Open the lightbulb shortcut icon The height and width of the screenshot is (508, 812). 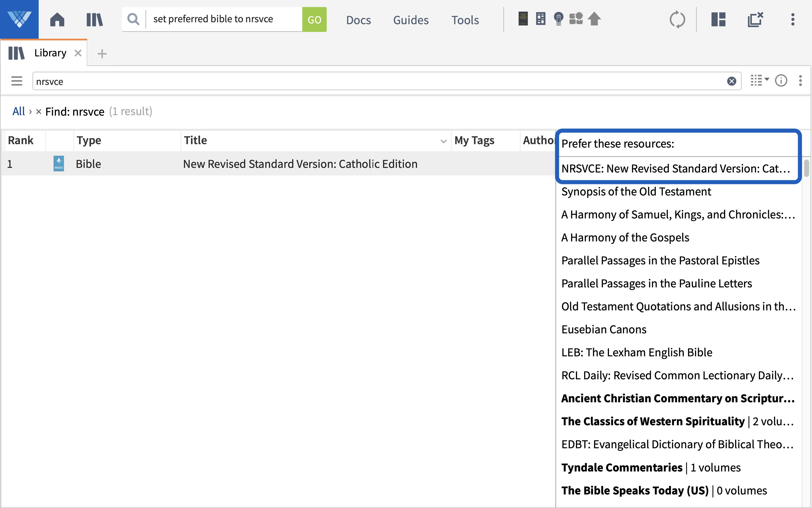click(x=558, y=19)
